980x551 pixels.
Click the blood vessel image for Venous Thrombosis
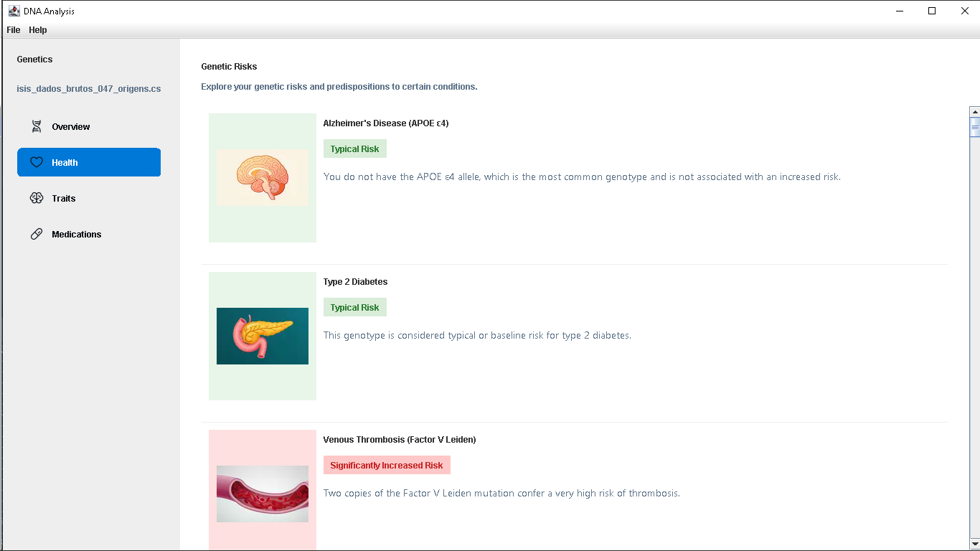click(x=262, y=494)
